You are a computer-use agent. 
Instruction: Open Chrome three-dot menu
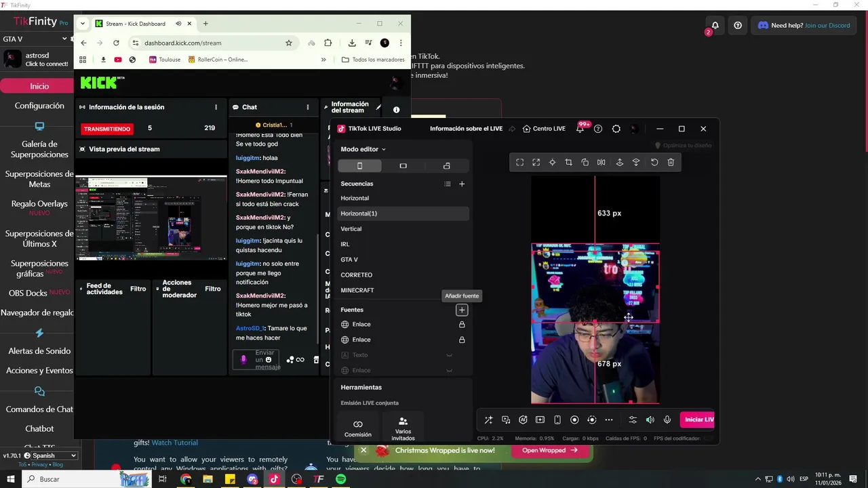401,43
